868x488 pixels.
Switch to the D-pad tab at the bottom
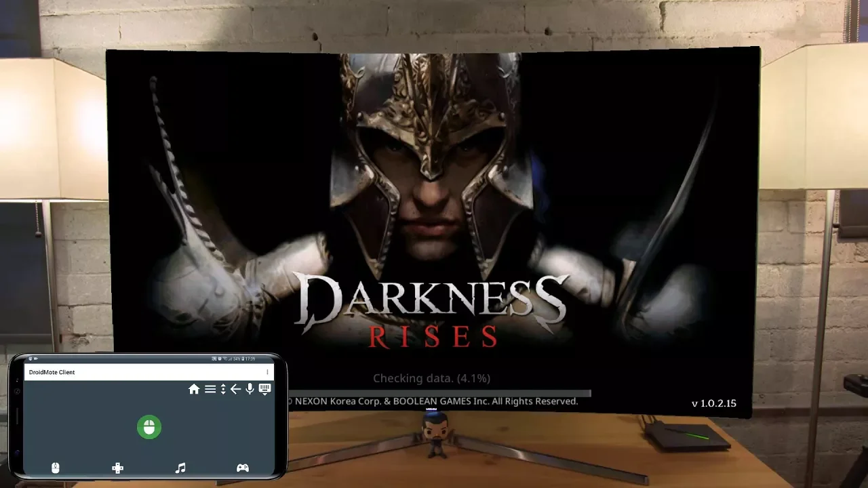[x=117, y=468]
